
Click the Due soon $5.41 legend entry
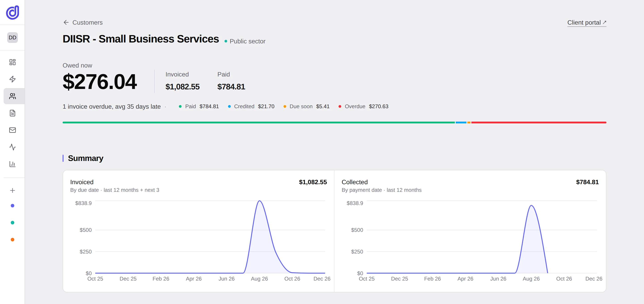(x=306, y=106)
